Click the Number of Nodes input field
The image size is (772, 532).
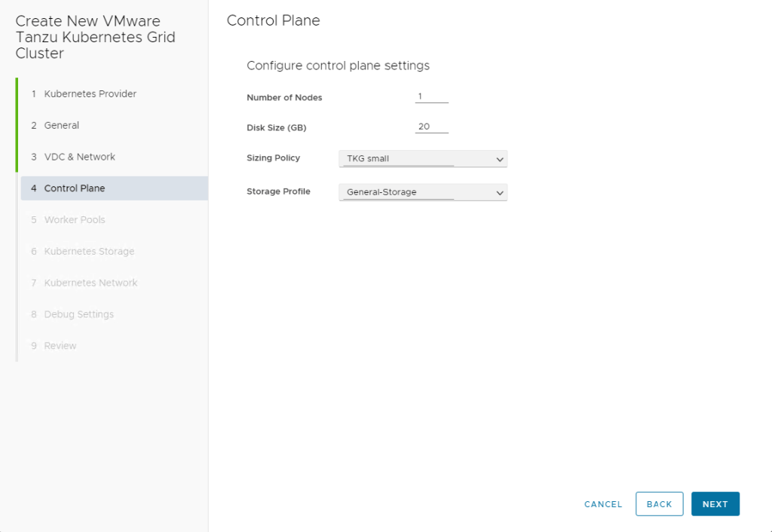click(x=432, y=97)
